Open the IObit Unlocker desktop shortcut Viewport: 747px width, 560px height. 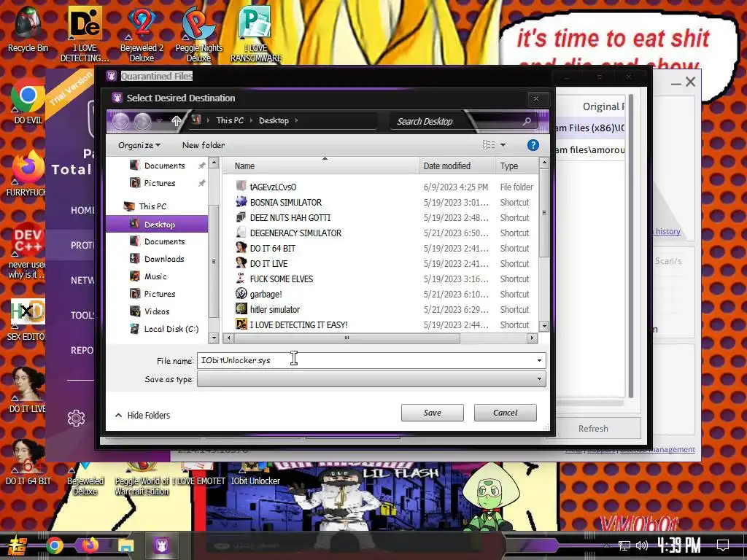click(255, 475)
